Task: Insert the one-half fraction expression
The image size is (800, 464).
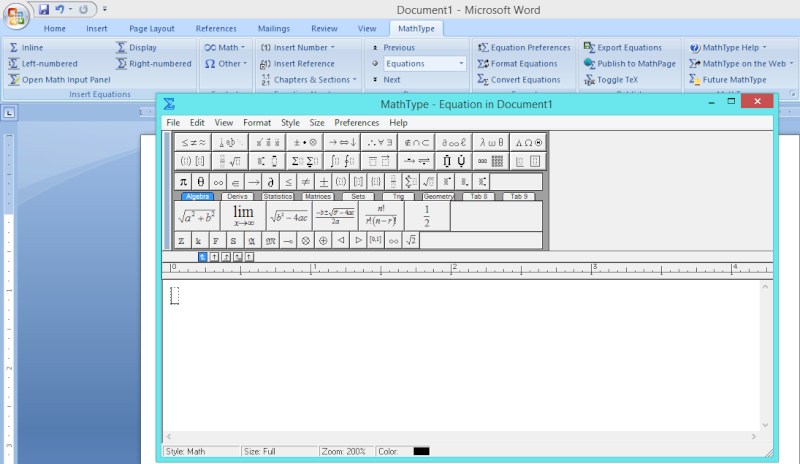Action: click(427, 216)
